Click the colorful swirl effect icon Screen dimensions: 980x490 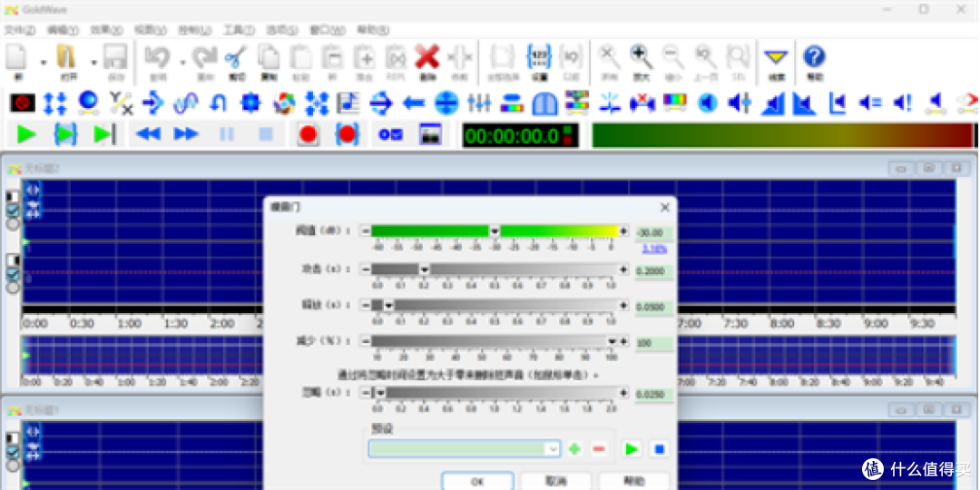click(x=284, y=103)
